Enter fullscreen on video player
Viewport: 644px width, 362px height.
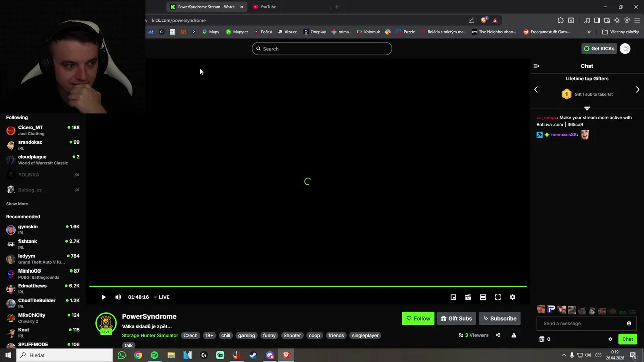[498, 297]
